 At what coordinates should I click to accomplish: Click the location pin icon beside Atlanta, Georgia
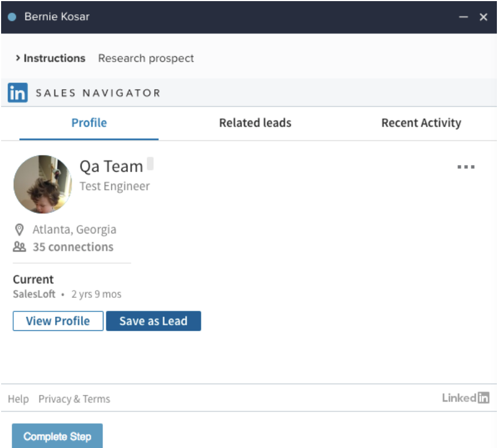coord(18,229)
